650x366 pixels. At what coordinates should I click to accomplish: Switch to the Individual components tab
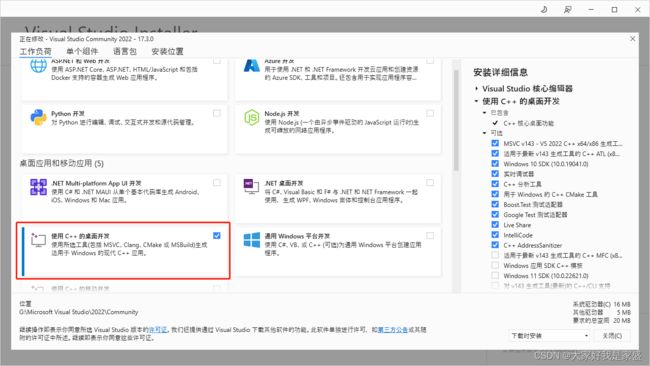pyautogui.click(x=82, y=51)
